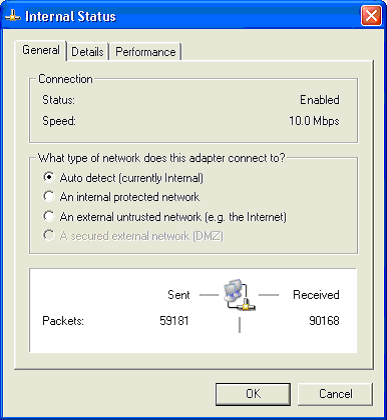Click the two-computers network activity icon

pyautogui.click(x=239, y=295)
